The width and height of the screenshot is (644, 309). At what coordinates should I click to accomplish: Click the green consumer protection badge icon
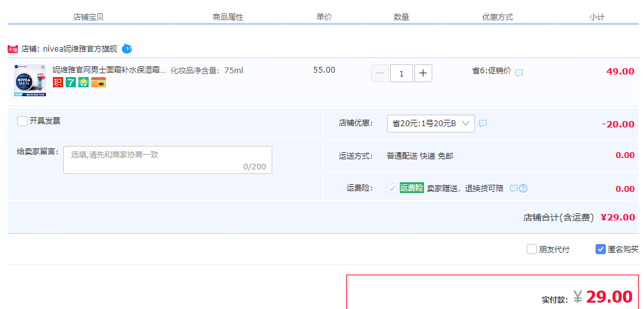[84, 82]
